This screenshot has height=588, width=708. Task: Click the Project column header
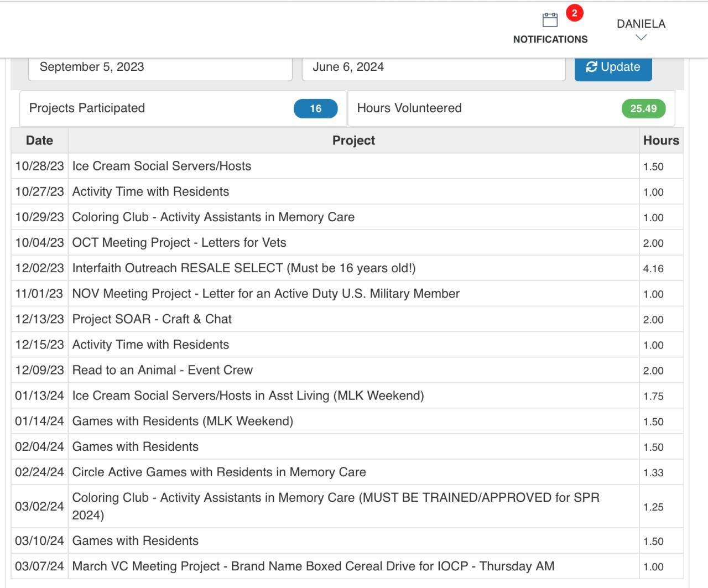(353, 141)
